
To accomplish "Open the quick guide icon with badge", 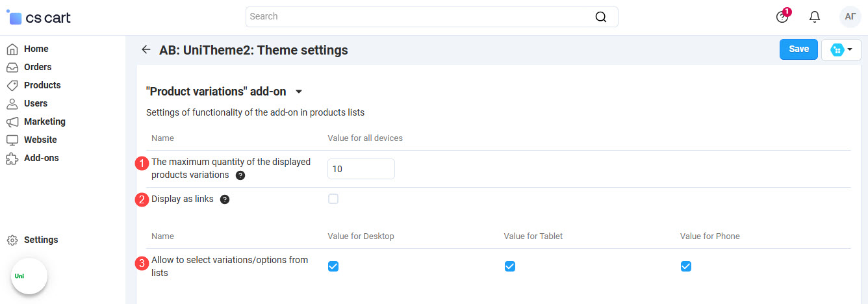I will (x=783, y=16).
